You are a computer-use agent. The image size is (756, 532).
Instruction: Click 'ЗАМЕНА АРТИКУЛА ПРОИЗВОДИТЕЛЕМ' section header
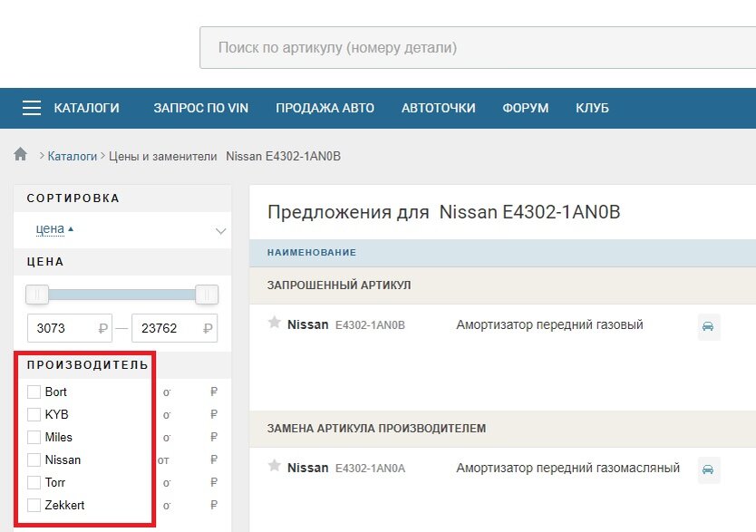(x=376, y=429)
